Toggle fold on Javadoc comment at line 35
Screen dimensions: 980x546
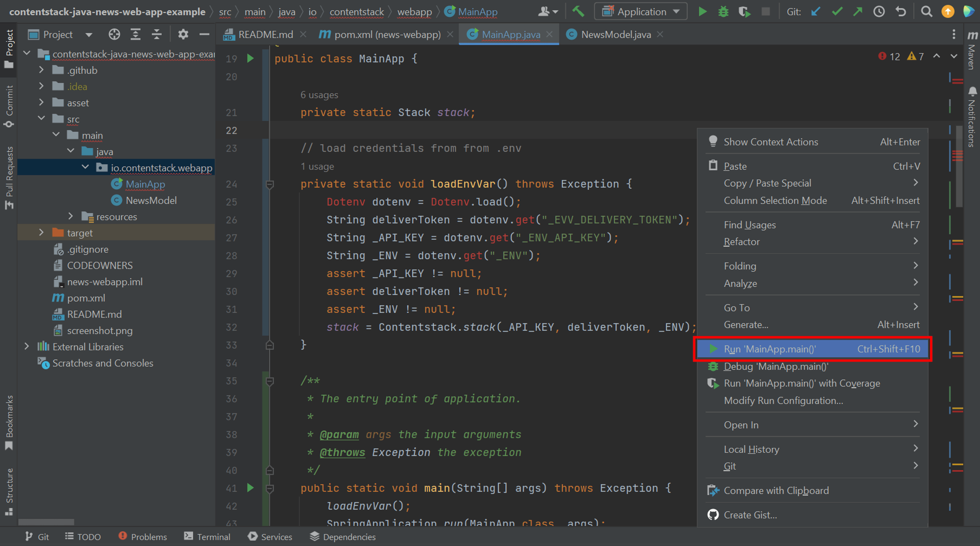270,381
